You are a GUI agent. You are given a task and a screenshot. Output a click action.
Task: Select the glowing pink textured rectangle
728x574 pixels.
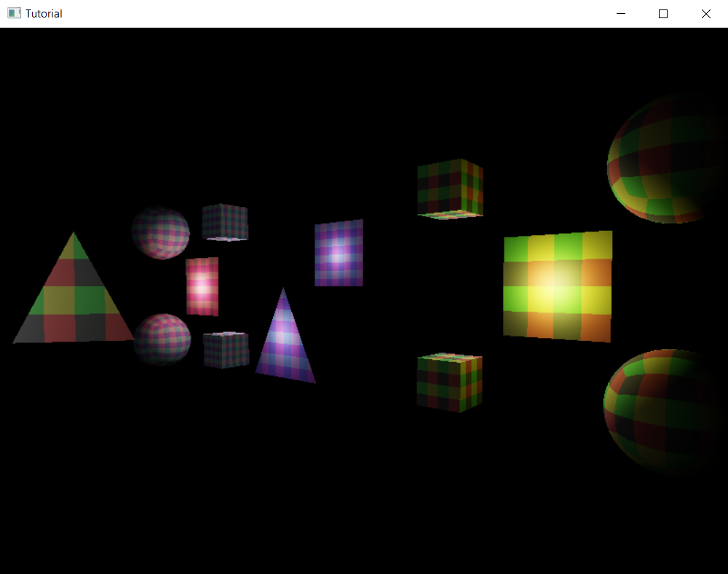[x=202, y=286]
